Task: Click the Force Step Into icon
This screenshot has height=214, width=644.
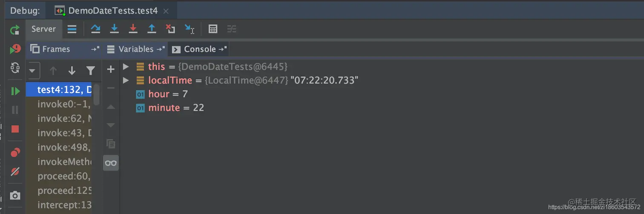Action: click(x=133, y=29)
